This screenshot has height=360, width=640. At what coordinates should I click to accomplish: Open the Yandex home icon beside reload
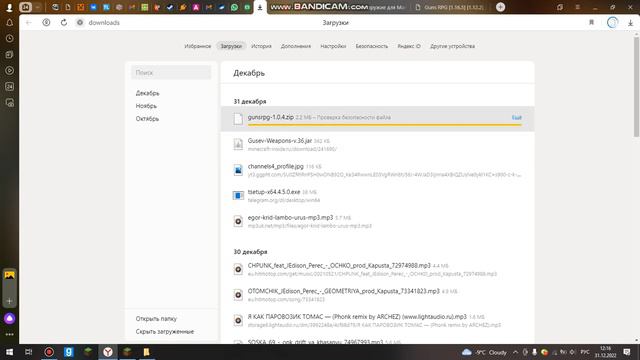click(46, 22)
